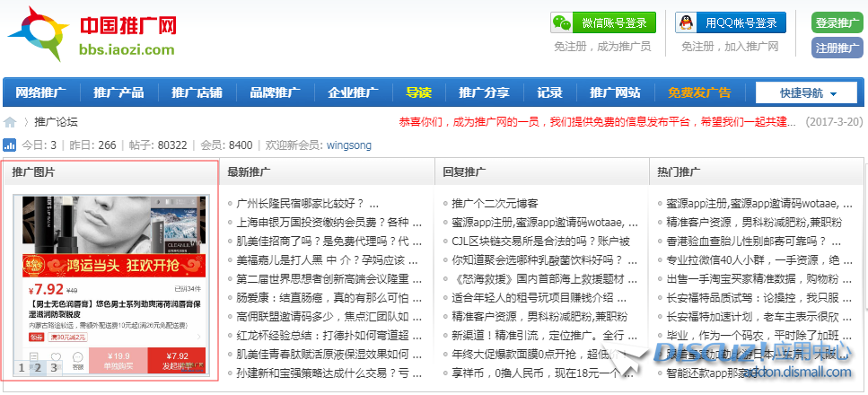Select slide 1 in the image carousel
This screenshot has height=395, width=868.
tap(22, 367)
